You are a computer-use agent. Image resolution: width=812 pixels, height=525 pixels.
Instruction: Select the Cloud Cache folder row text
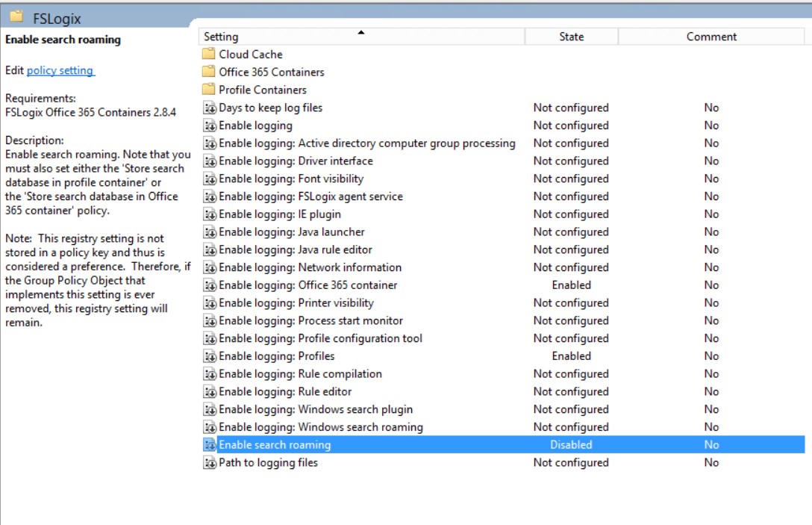click(251, 54)
